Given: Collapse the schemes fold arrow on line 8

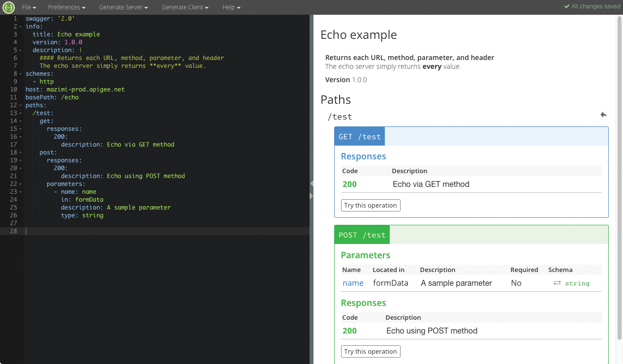Looking at the screenshot, I should (20, 73).
